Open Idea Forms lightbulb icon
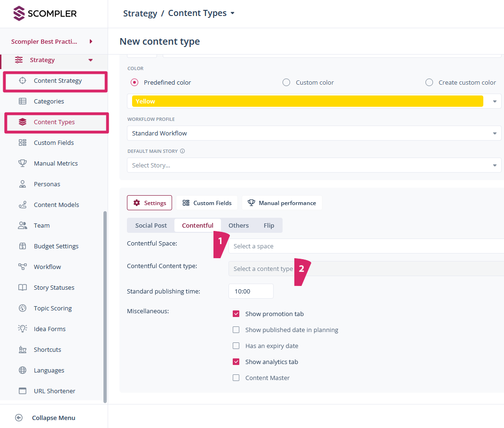 (x=23, y=329)
